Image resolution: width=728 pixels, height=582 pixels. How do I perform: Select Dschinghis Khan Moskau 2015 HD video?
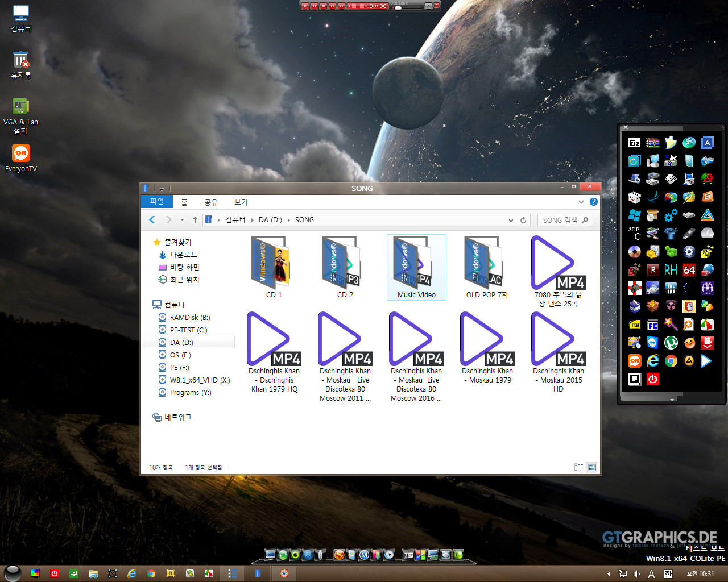(x=559, y=352)
